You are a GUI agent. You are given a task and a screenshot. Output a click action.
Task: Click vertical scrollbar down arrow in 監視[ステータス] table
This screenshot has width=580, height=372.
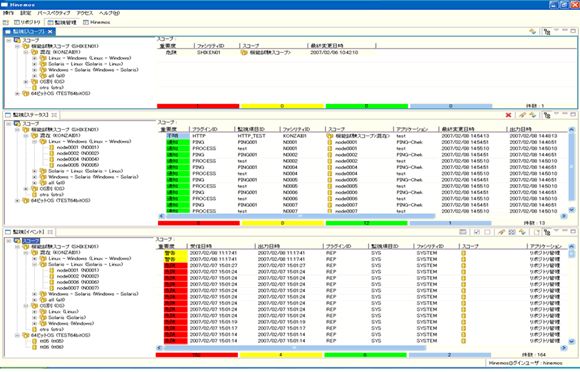(571, 210)
